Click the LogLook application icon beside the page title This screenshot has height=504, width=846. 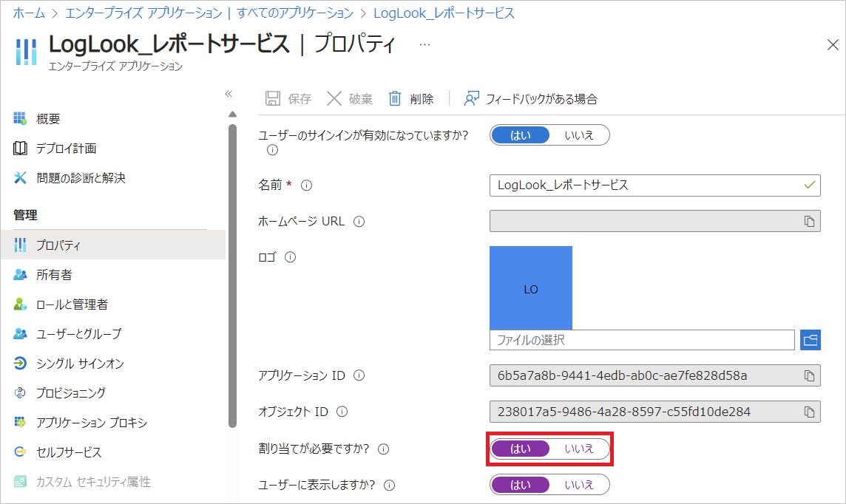tap(26, 52)
